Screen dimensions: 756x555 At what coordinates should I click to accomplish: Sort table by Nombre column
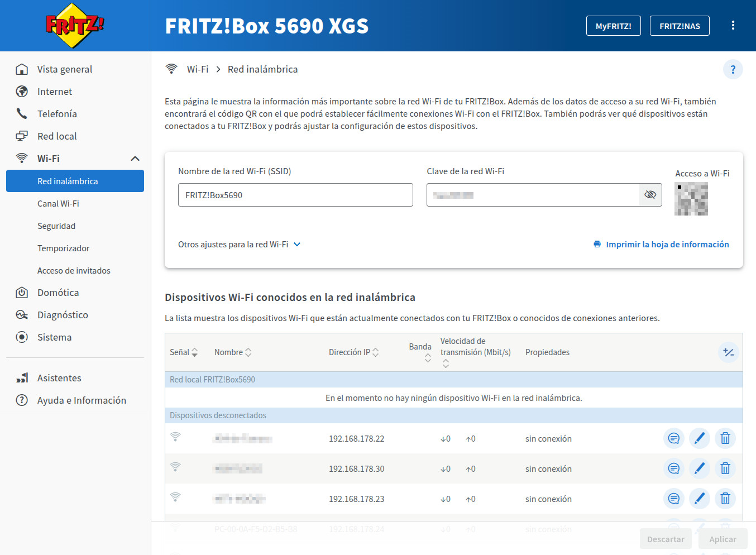[x=233, y=352]
